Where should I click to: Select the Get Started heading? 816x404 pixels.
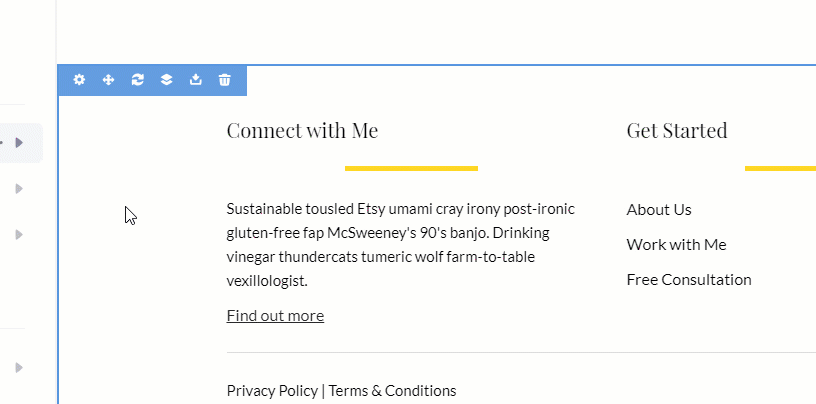point(677,130)
